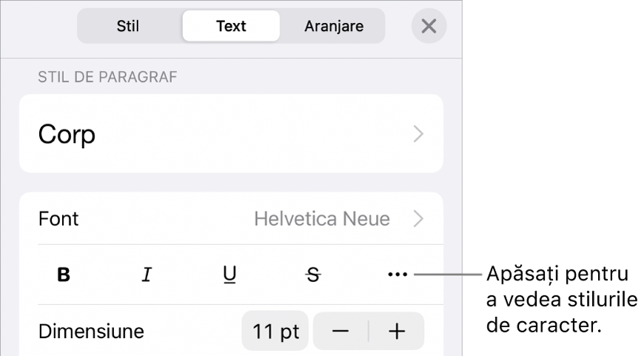644x356 pixels.
Task: Select the Text tab
Action: point(231,27)
